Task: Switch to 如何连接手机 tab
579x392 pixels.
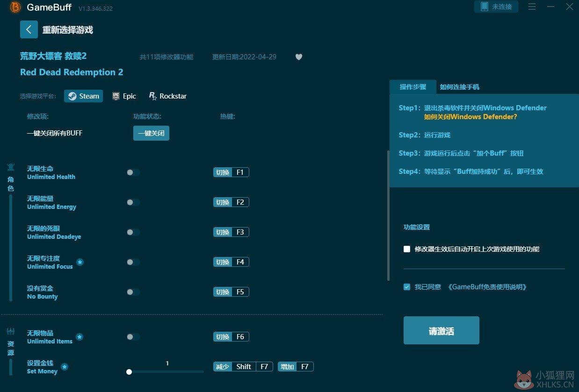Action: (459, 87)
